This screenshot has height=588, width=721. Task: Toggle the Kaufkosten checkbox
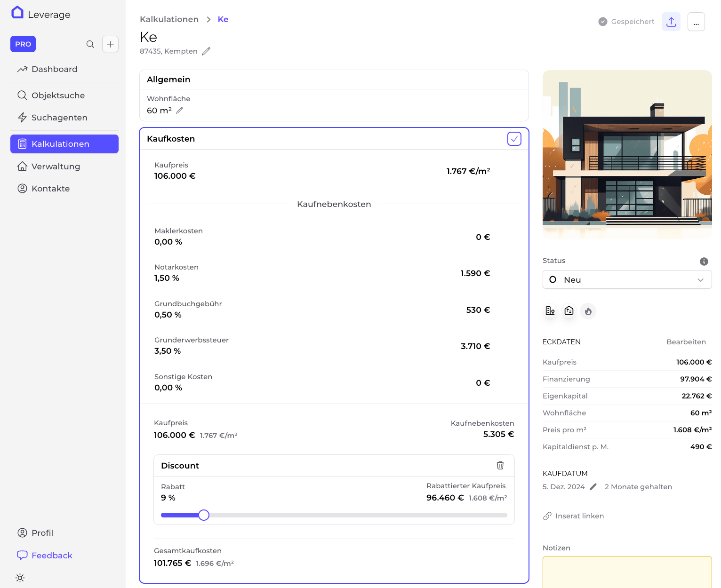(514, 139)
